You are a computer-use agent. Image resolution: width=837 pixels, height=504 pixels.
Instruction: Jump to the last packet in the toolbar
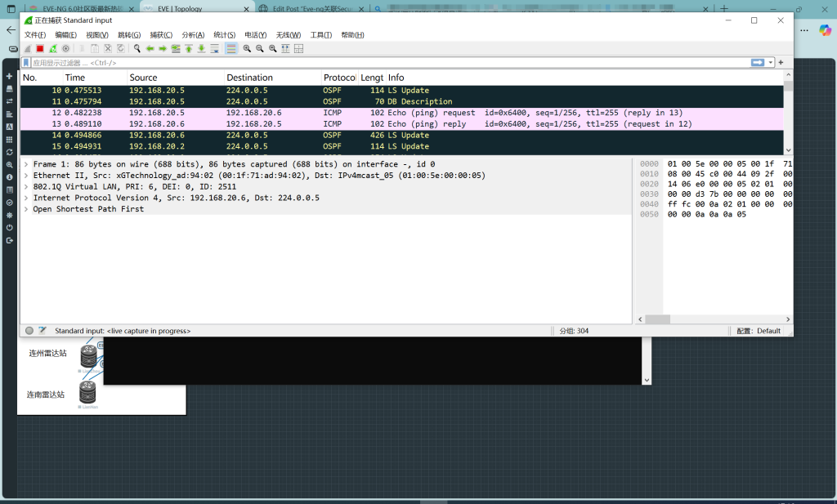coord(201,49)
